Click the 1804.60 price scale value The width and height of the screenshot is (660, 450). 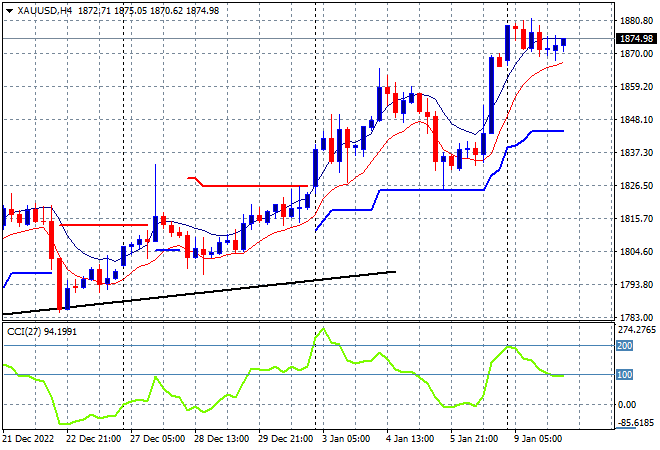636,252
